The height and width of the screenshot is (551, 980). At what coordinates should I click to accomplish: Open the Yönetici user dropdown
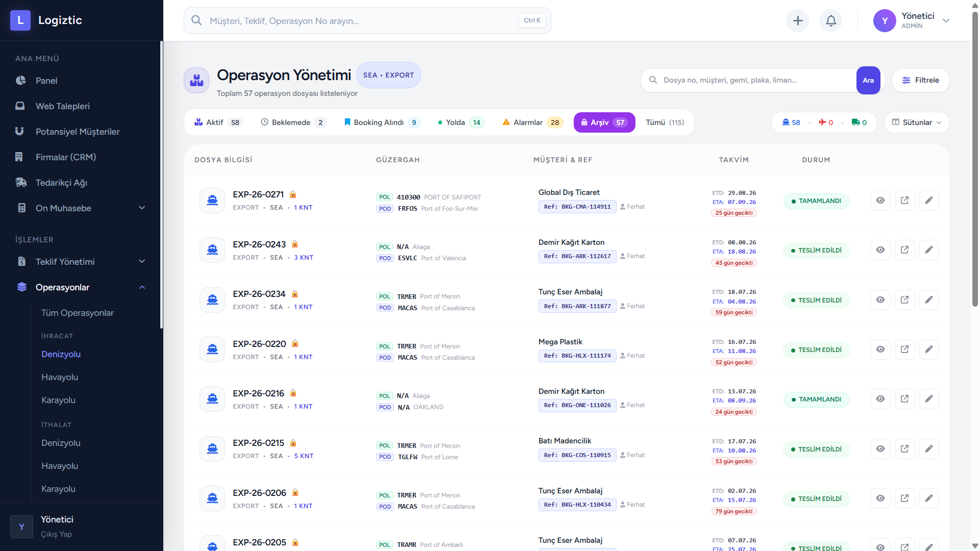click(912, 20)
